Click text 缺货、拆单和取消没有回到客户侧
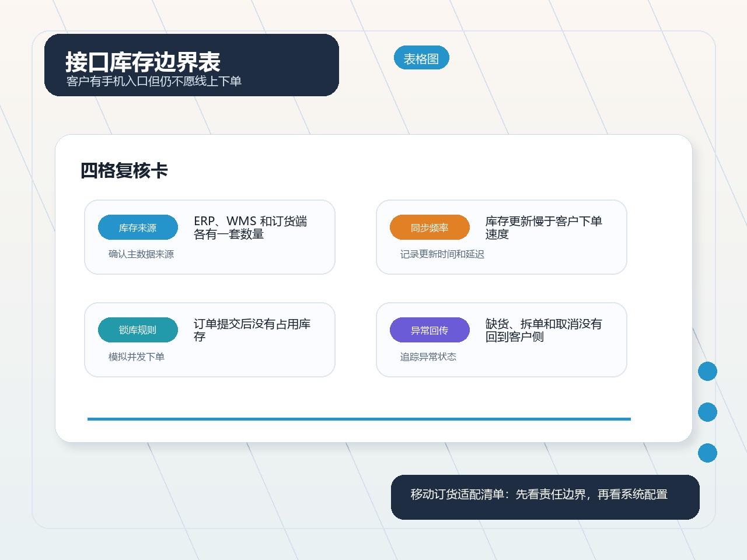The height and width of the screenshot is (560, 747). coord(543,330)
